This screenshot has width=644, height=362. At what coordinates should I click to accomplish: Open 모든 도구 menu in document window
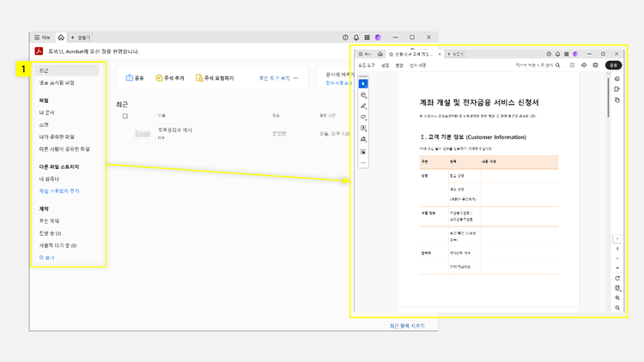(367, 65)
